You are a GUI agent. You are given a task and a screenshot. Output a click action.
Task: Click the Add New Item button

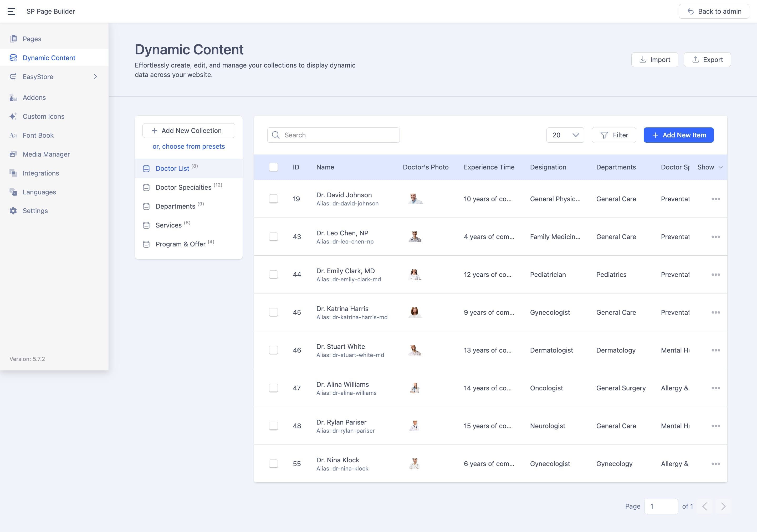[x=678, y=135]
